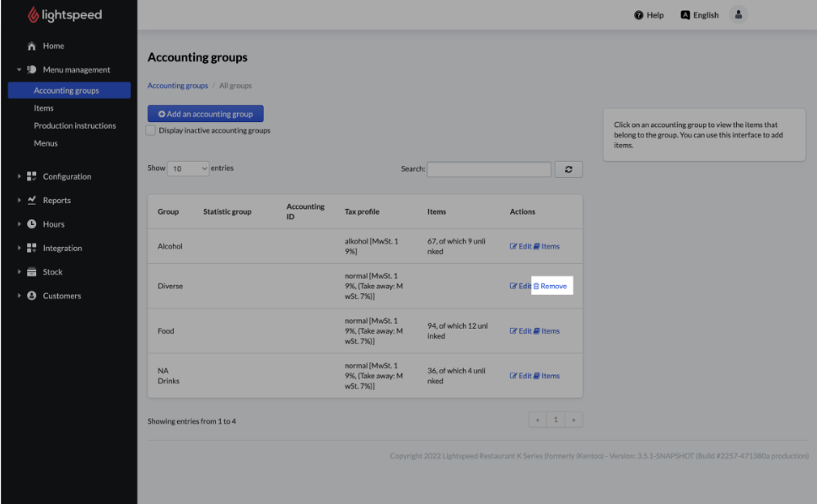Screen dimensions: 817x504
Task: Expand the Integration sidebar section
Action: (x=62, y=249)
